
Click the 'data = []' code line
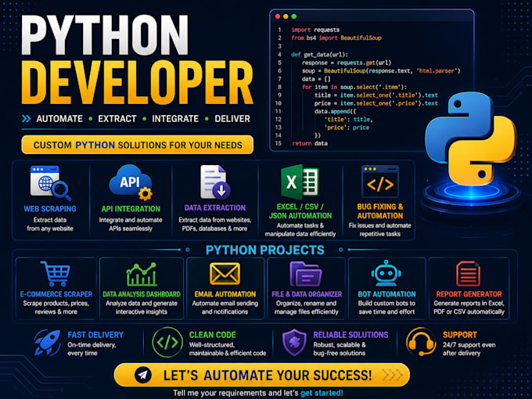pyautogui.click(x=316, y=79)
